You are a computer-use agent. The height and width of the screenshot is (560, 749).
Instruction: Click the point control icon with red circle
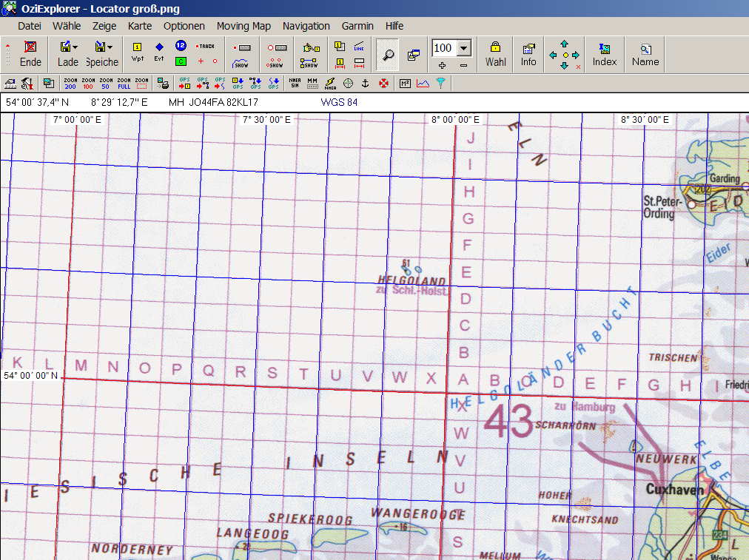[x=277, y=48]
